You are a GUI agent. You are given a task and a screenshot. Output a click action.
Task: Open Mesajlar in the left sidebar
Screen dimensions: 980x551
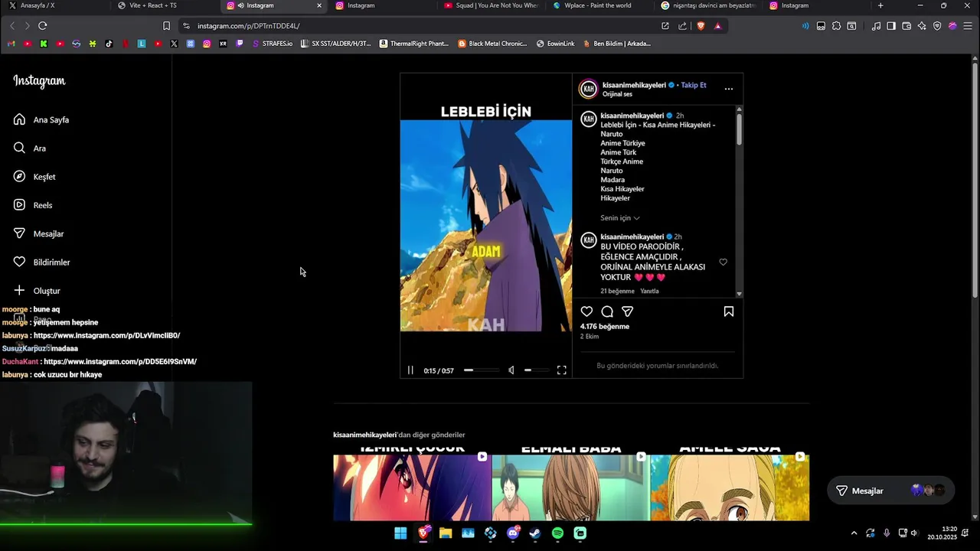tap(38, 233)
